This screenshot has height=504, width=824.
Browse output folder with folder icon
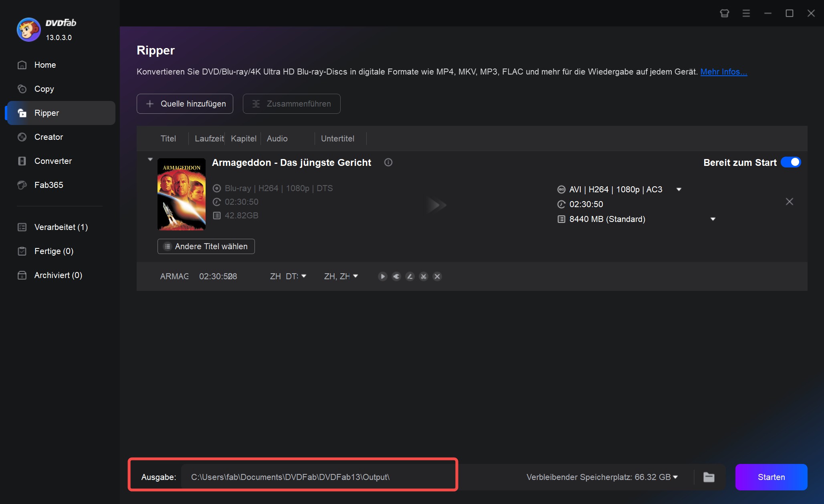click(709, 477)
